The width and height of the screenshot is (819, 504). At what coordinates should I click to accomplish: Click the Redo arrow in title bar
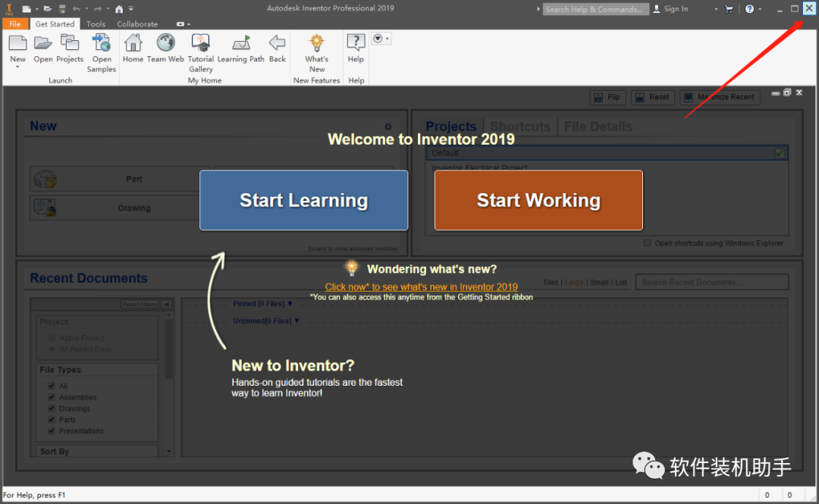point(98,9)
